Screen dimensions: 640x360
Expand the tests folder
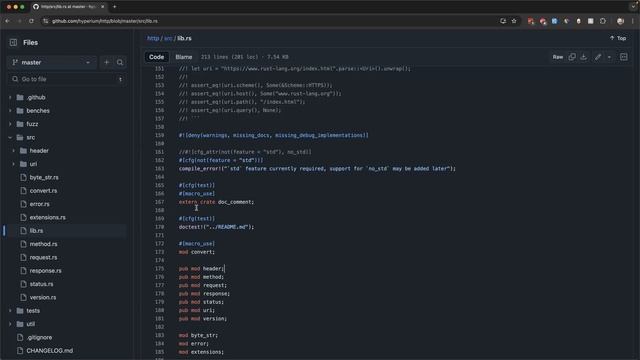[x=10, y=311]
